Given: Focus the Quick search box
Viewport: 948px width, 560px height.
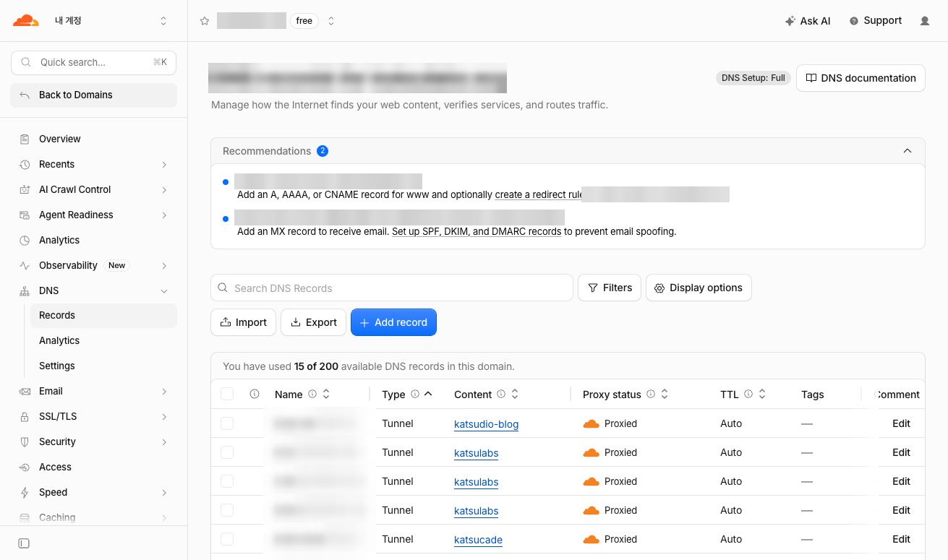Looking at the screenshot, I should tap(94, 62).
